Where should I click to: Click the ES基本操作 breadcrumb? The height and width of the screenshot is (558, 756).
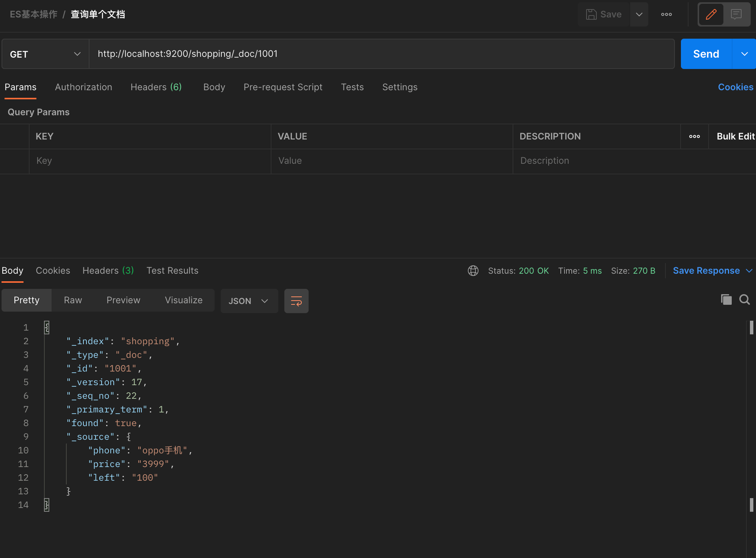34,14
